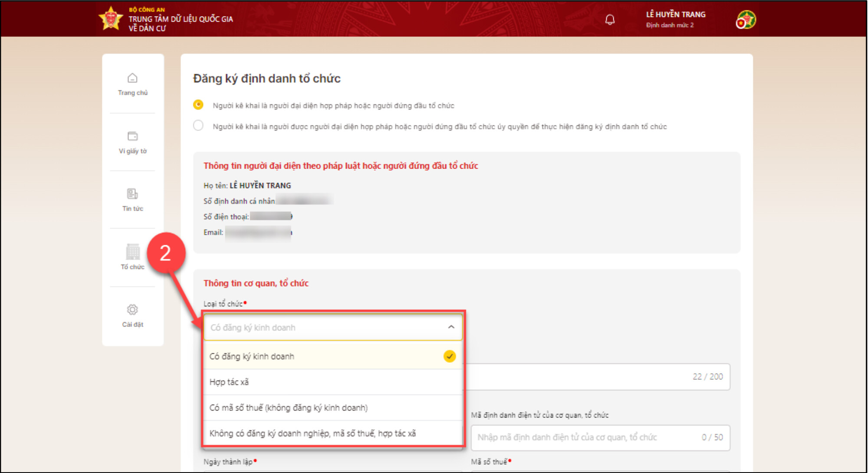This screenshot has width=868, height=473.
Task: Select the Tổ chức building icon
Action: click(x=133, y=252)
